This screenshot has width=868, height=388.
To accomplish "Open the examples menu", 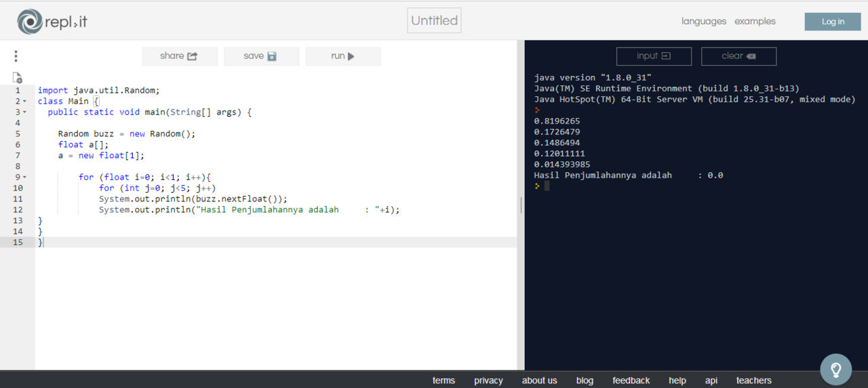I will pyautogui.click(x=755, y=22).
